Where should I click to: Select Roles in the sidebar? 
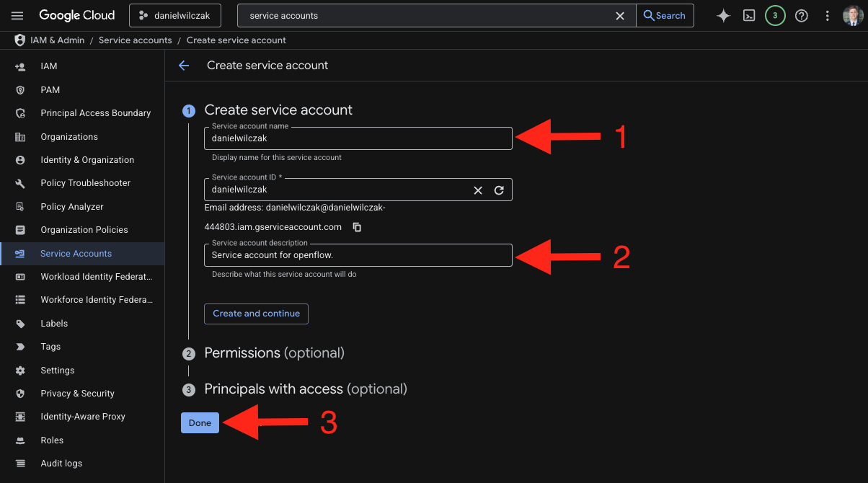click(52, 440)
